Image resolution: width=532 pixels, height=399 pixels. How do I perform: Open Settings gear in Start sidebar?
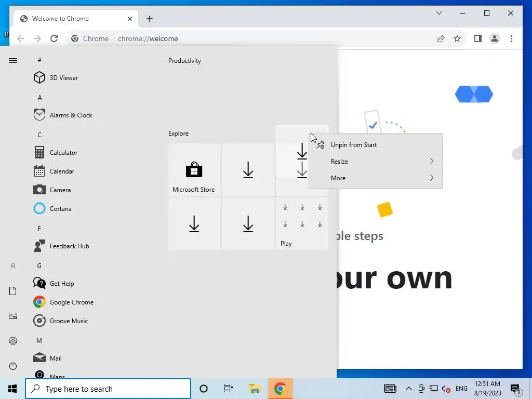click(x=13, y=341)
